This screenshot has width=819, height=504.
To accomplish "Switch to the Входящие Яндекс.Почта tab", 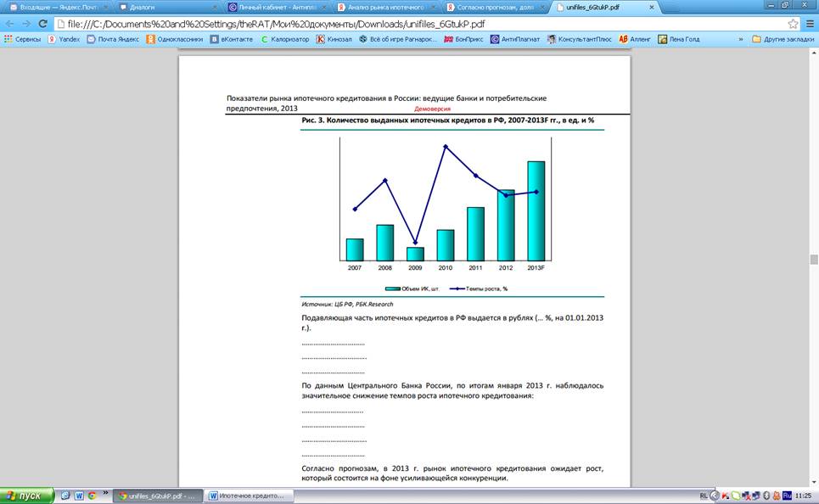I will (x=58, y=8).
